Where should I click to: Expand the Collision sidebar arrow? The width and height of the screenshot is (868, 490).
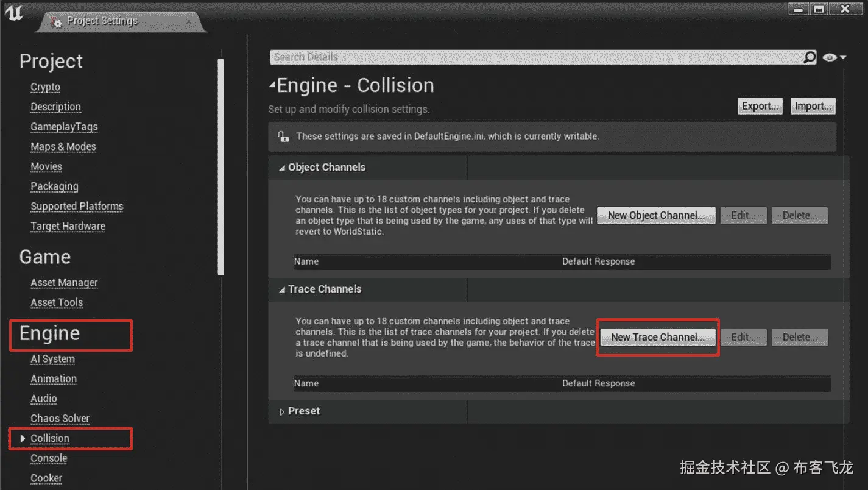(23, 438)
